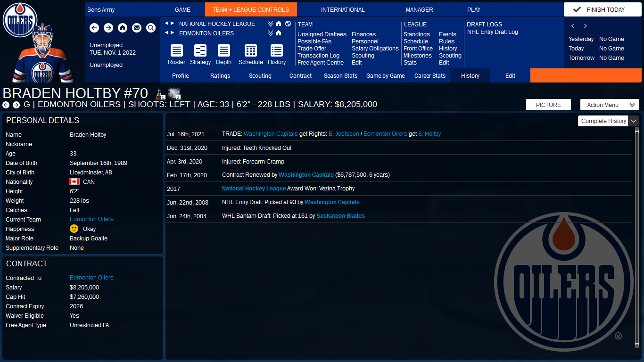This screenshot has height=362, width=644.
Task: Click the PICTURE button
Action: pos(548,105)
